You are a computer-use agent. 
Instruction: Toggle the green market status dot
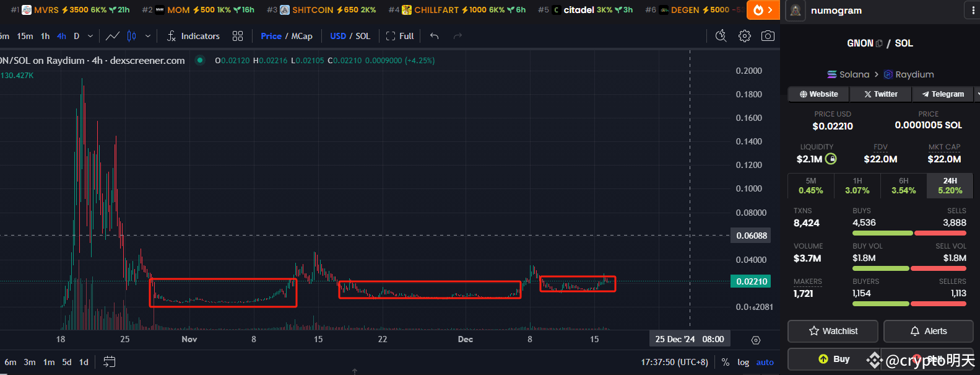pos(199,60)
